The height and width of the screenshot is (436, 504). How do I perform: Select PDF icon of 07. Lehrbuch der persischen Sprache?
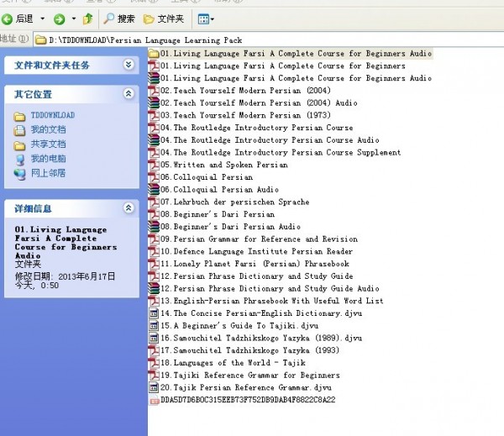pyautogui.click(x=154, y=202)
